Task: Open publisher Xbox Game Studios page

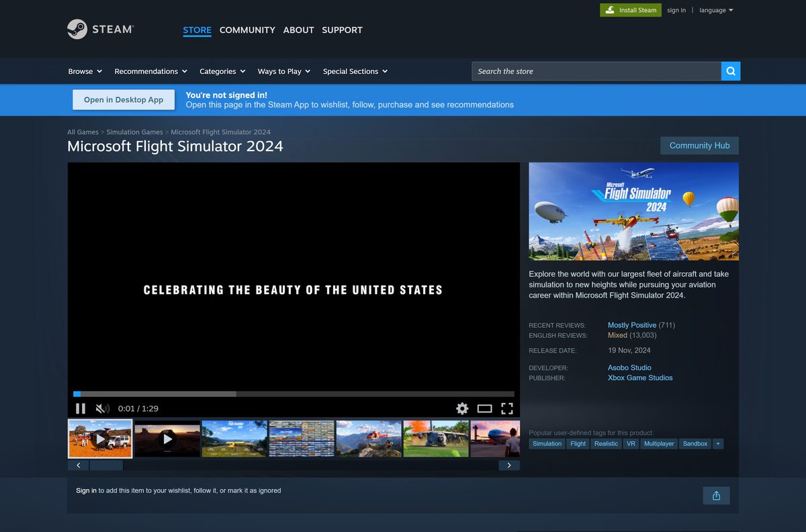Action: click(640, 378)
